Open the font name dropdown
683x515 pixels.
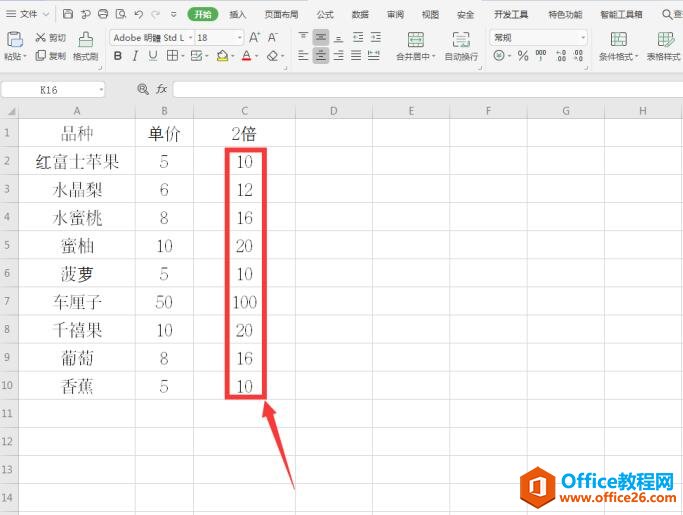coord(190,38)
